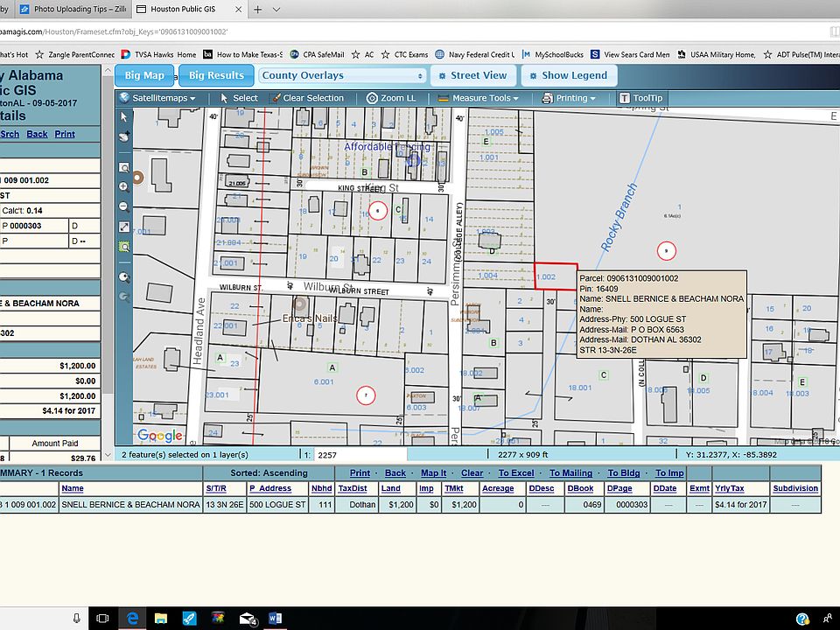
Task: Open the Printing dropdown menu
Action: click(x=569, y=98)
